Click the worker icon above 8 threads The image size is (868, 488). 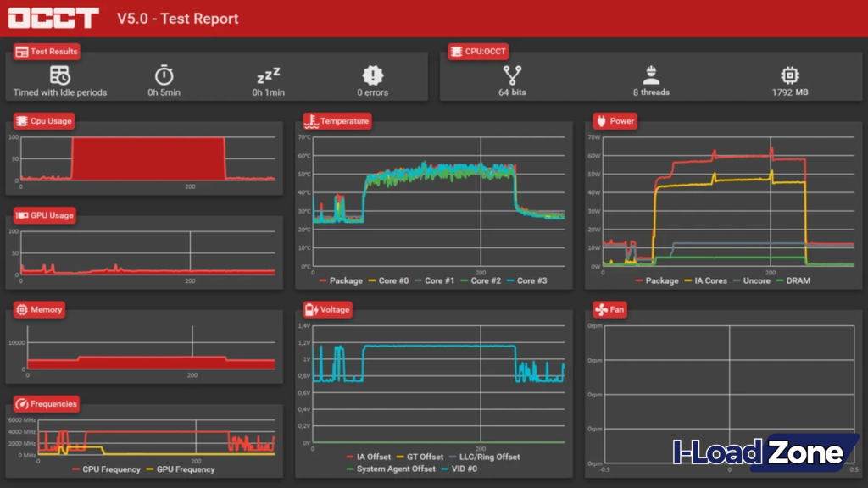tap(651, 75)
